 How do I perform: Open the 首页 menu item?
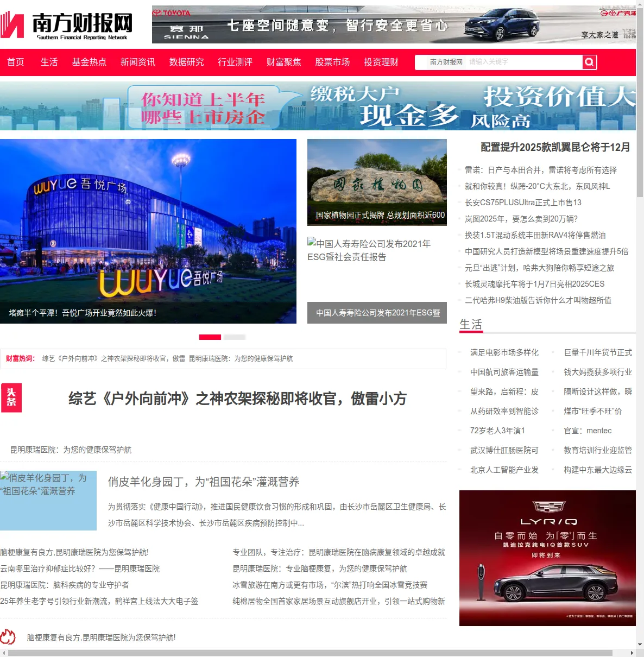click(x=16, y=62)
